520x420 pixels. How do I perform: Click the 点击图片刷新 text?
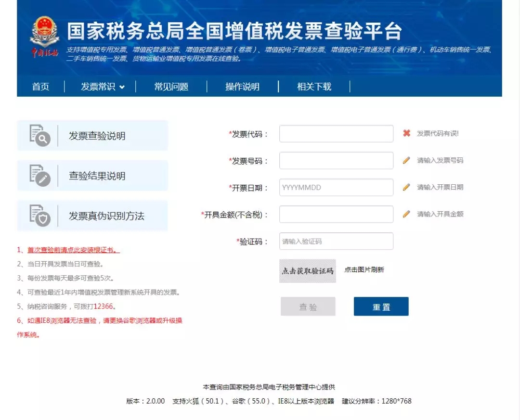364,269
